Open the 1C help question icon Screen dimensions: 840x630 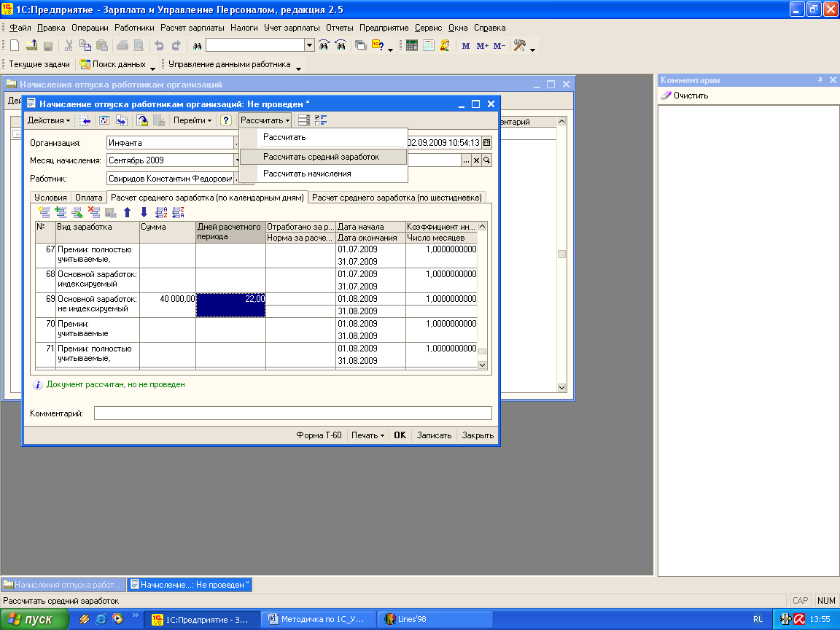(x=378, y=45)
